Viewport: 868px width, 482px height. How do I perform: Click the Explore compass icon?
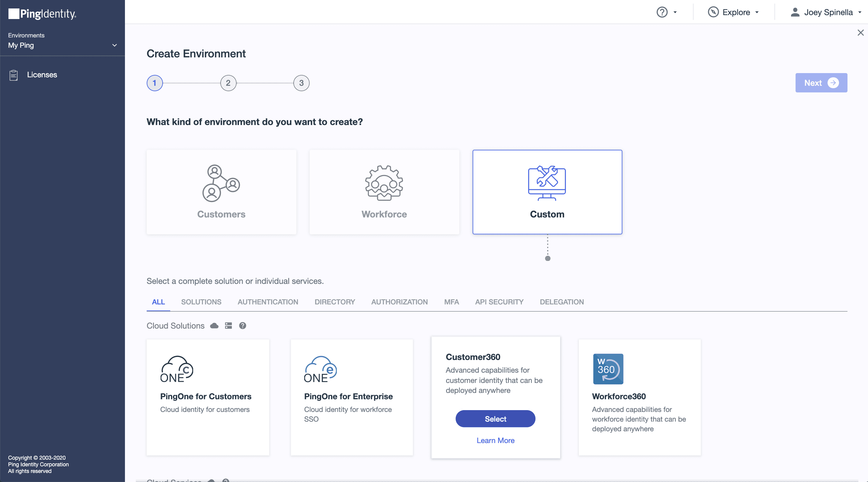[713, 12]
